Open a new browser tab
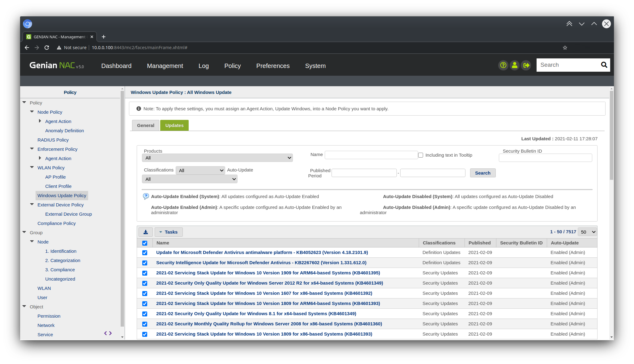Viewport: 634px width, 364px height. click(104, 37)
